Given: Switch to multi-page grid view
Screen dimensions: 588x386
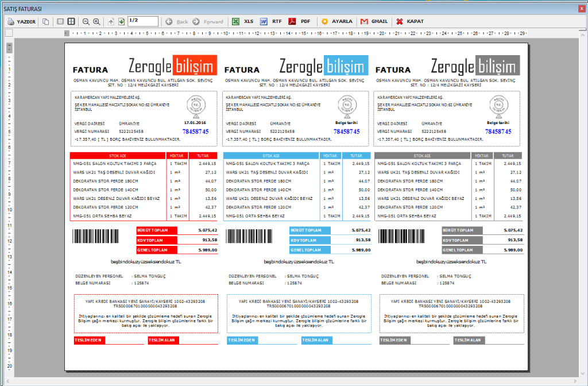Looking at the screenshot, I should (x=71, y=21).
